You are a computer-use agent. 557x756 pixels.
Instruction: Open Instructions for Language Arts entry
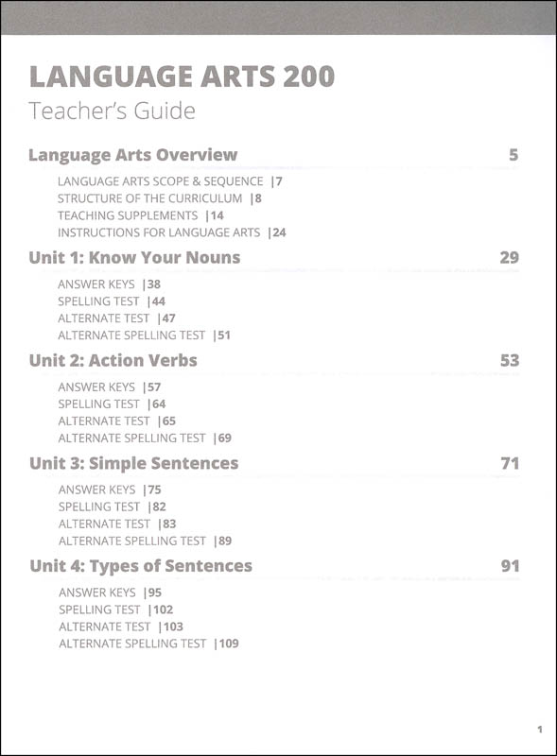[x=171, y=232]
